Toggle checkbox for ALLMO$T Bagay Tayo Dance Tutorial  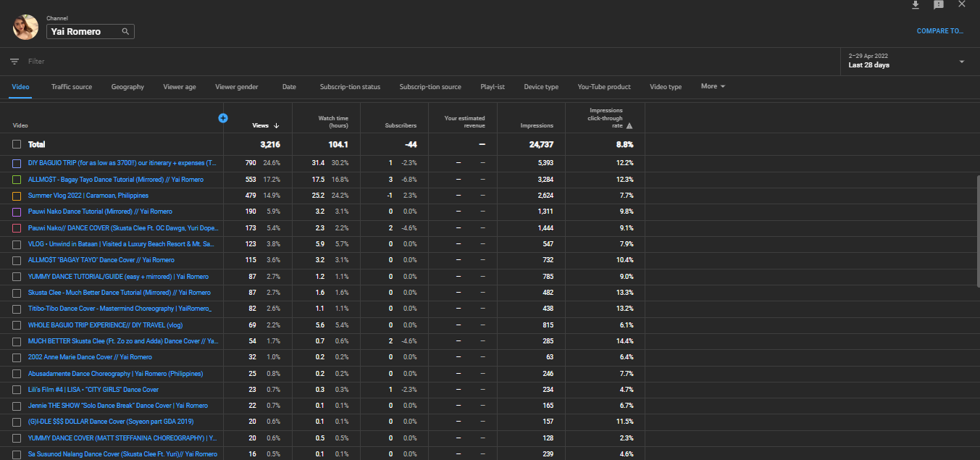click(17, 180)
